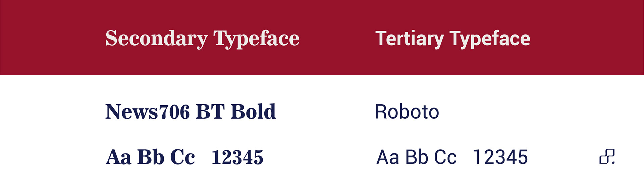Select the "News706 BT Bold" font name
Screen dimensions: 644x195
(191, 112)
